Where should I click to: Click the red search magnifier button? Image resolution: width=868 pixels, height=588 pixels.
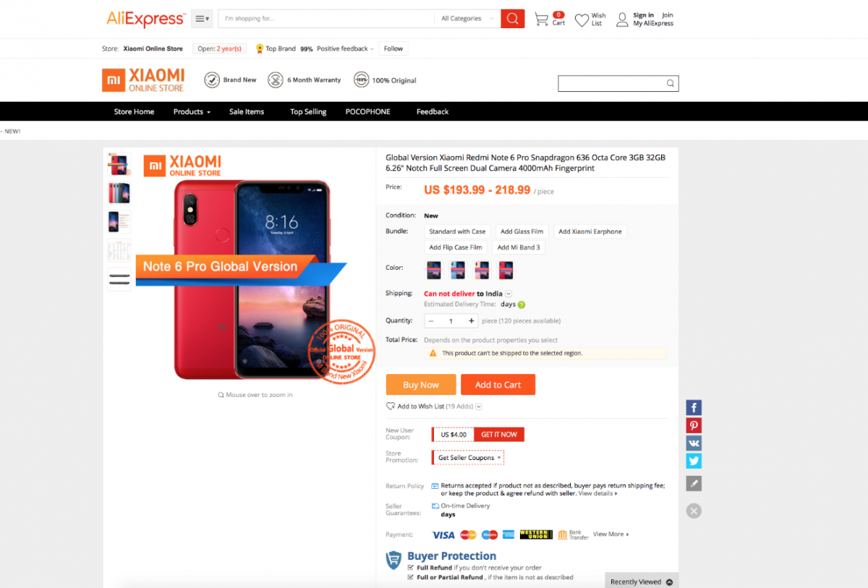point(512,19)
